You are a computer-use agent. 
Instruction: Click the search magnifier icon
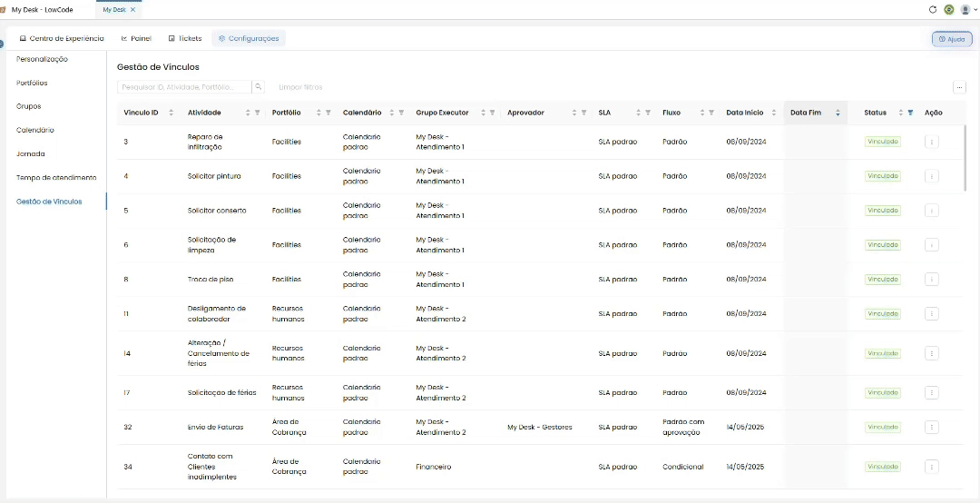coord(259,87)
